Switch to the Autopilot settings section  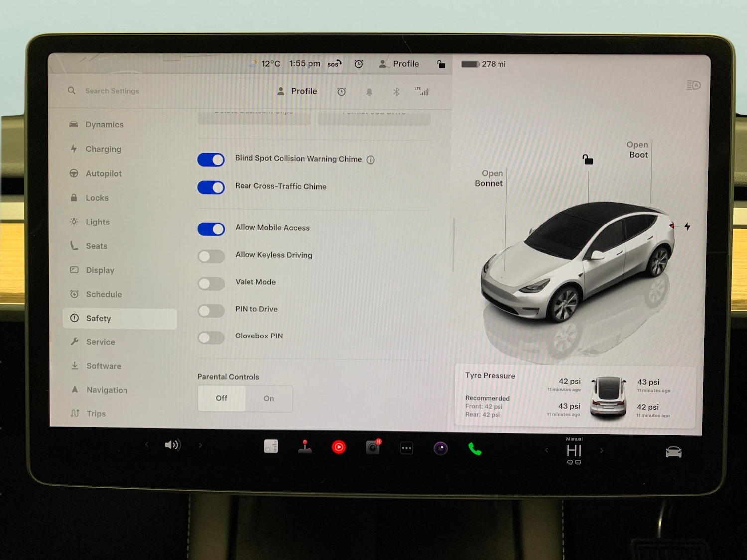click(104, 173)
